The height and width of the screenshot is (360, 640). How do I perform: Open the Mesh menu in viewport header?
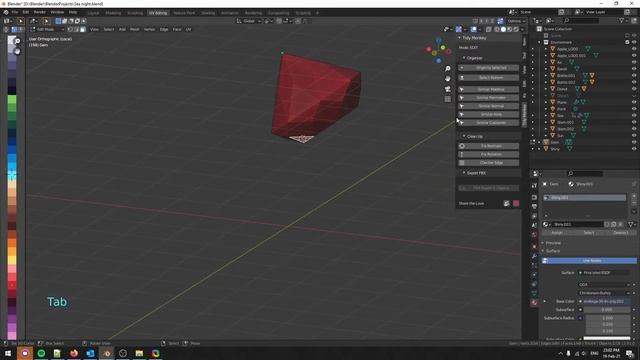click(135, 29)
